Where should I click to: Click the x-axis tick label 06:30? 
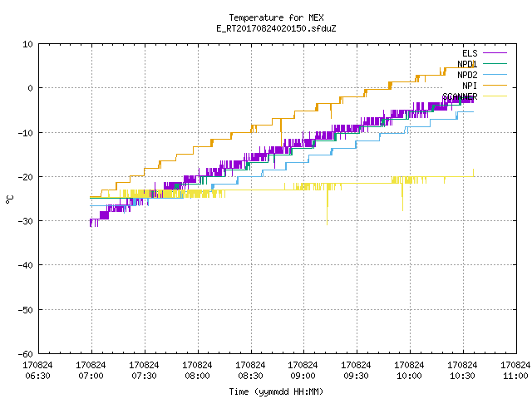(37, 376)
